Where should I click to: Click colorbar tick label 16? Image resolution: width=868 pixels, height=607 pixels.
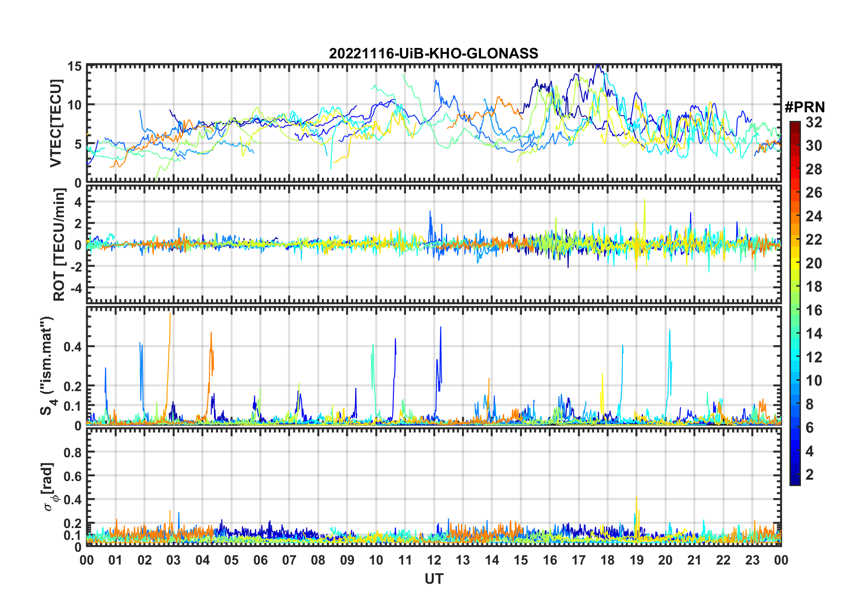tap(814, 310)
